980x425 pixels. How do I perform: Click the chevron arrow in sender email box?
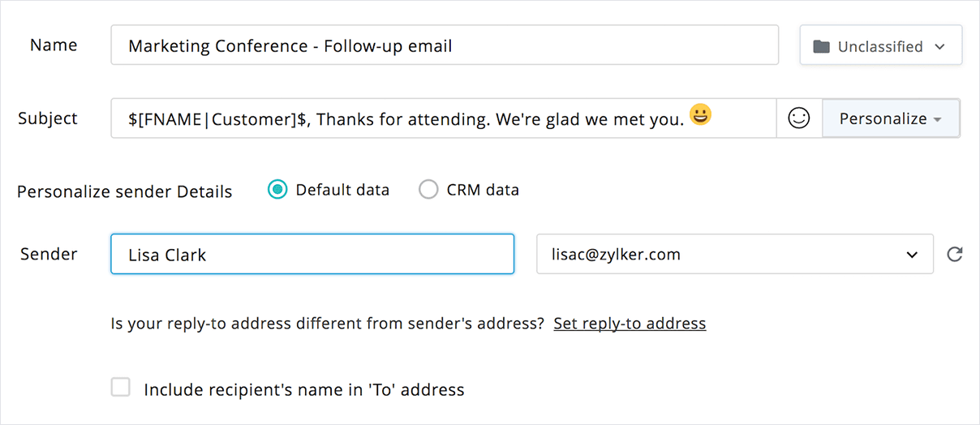point(911,255)
